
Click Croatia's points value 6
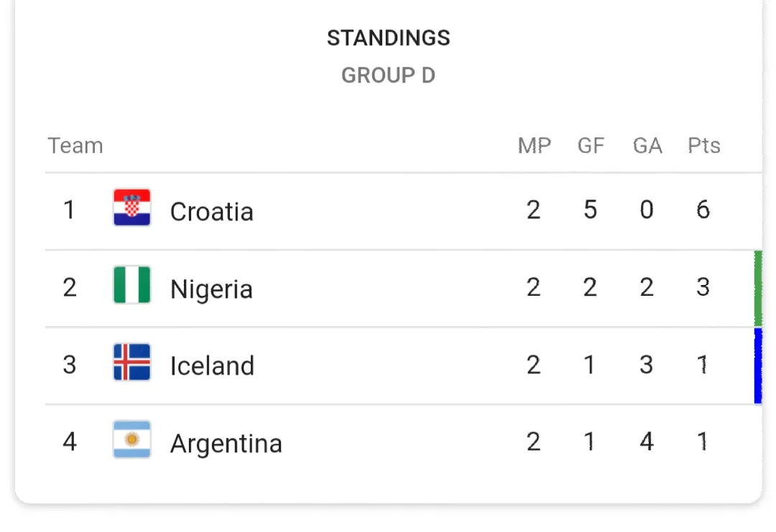point(703,210)
